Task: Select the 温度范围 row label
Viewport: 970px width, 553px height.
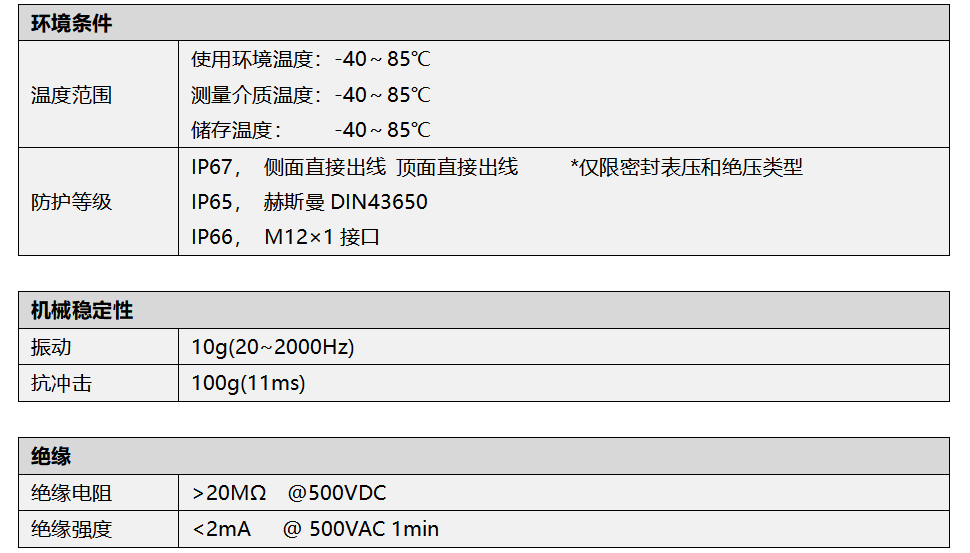Action: (71, 95)
